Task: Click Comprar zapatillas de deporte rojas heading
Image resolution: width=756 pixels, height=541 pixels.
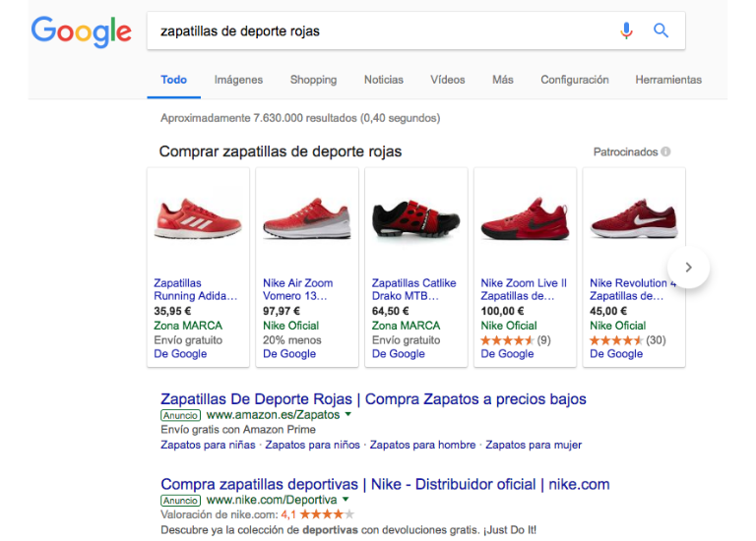Action: coord(281,151)
